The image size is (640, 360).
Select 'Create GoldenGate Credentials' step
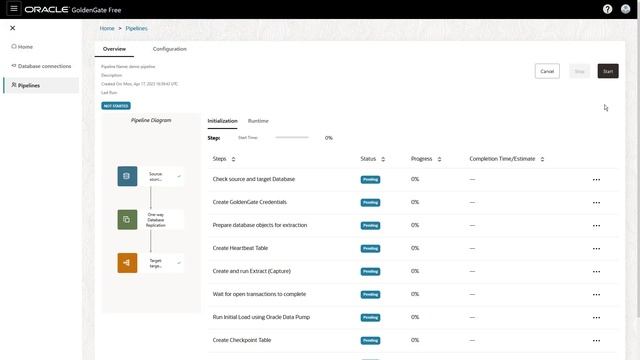click(x=249, y=202)
